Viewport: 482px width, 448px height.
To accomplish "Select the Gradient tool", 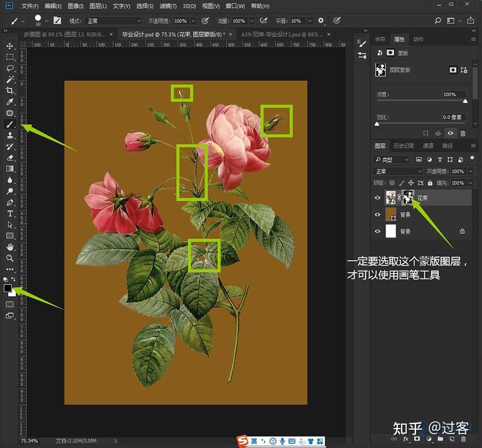I will [x=9, y=169].
